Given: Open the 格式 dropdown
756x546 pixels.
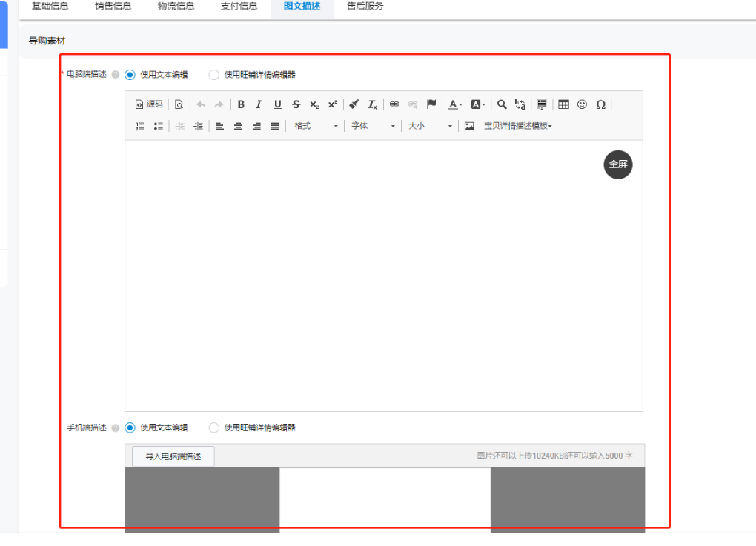Looking at the screenshot, I should tap(315, 126).
